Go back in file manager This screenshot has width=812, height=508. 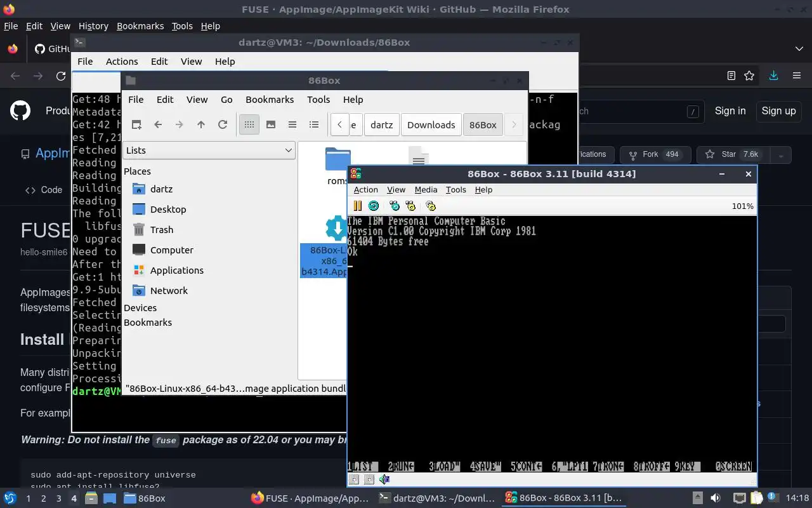(158, 124)
